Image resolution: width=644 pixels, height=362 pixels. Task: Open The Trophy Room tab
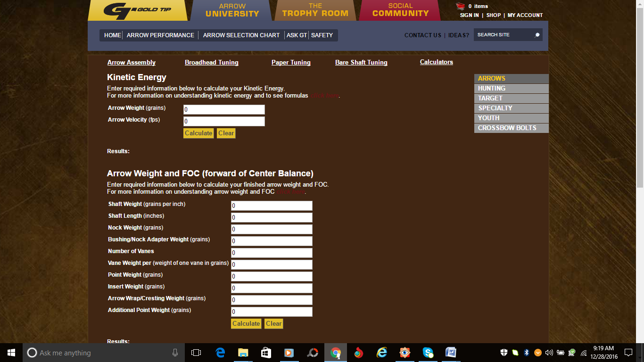click(x=315, y=10)
